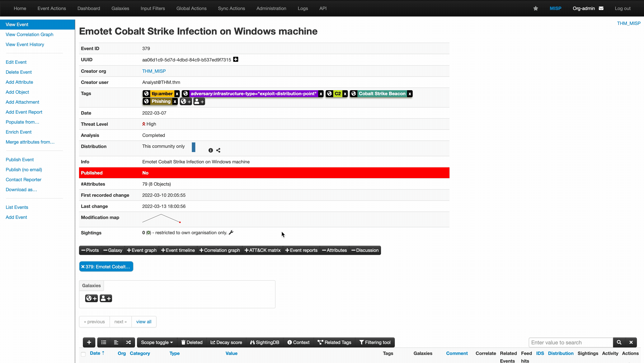Expand the Event timeline section
This screenshot has height=363, width=644.
(178, 250)
